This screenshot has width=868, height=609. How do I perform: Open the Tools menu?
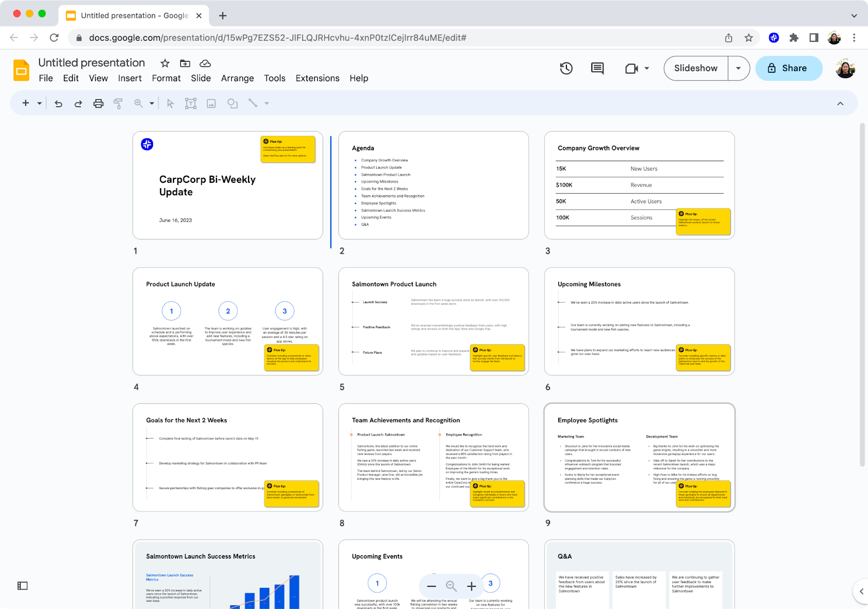(x=275, y=78)
